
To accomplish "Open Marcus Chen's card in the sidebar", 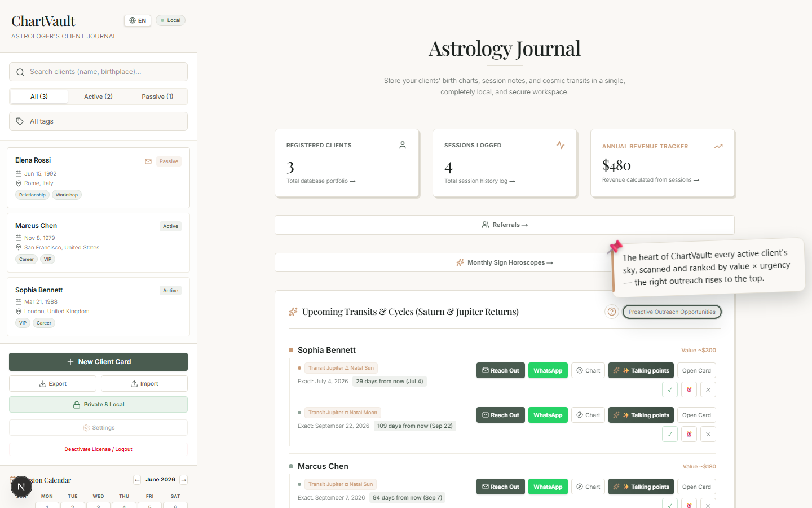I will coord(98,243).
